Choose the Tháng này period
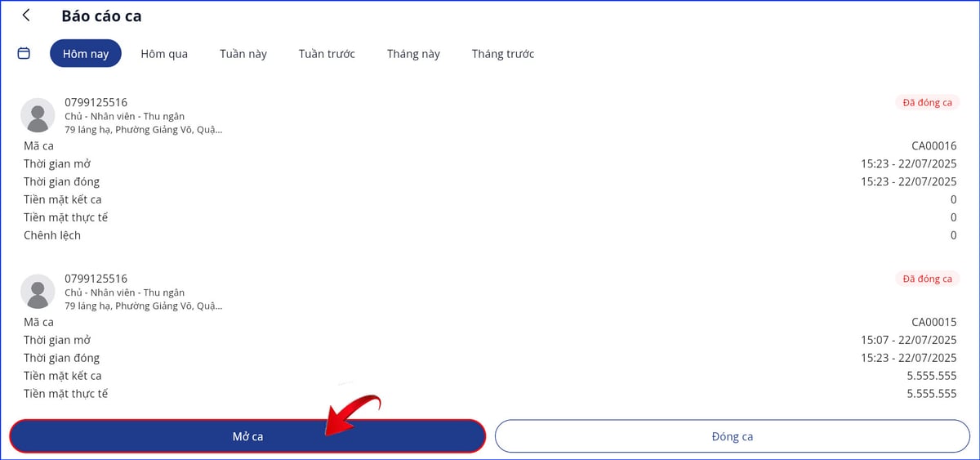 413,54
